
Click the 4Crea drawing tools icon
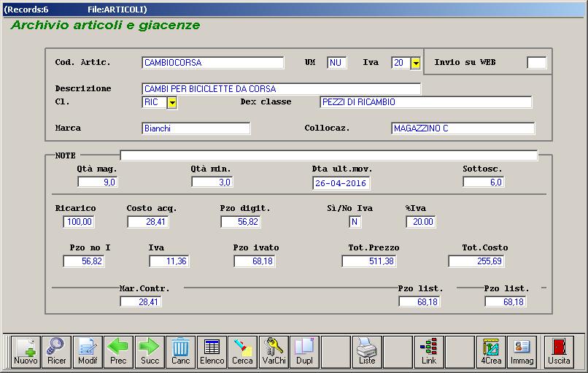(x=491, y=351)
